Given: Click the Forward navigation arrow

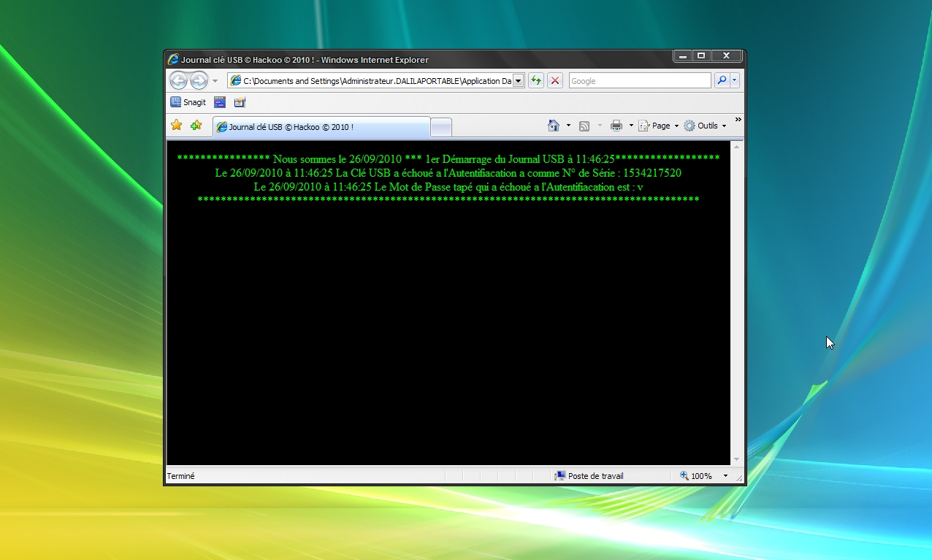Looking at the screenshot, I should pos(199,80).
